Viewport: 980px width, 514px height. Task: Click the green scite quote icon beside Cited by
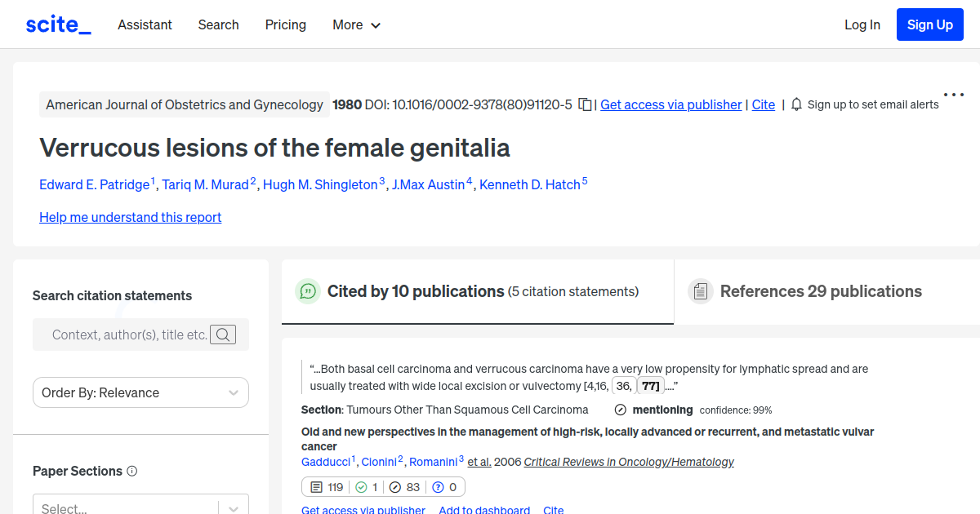tap(308, 290)
